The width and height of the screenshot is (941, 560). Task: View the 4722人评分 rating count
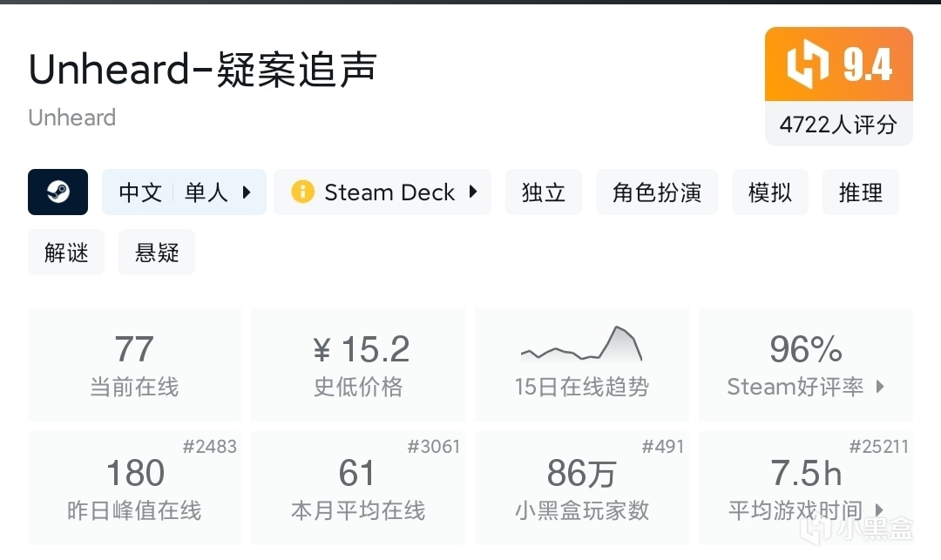[x=838, y=125]
